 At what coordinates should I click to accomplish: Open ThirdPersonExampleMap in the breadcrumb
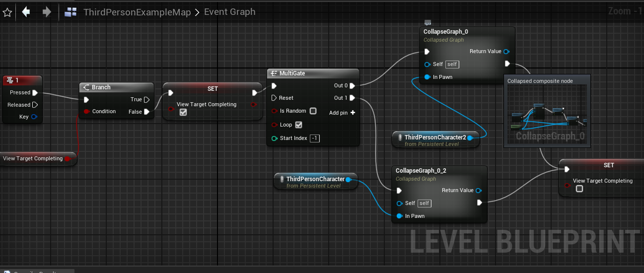coord(137,12)
